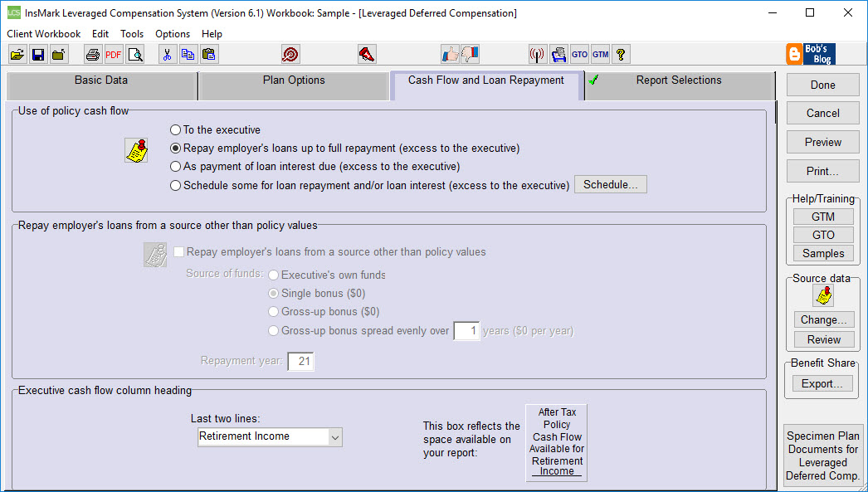Screen dimensions: 868x492
Task: Open the print preview tool
Action: pos(135,53)
